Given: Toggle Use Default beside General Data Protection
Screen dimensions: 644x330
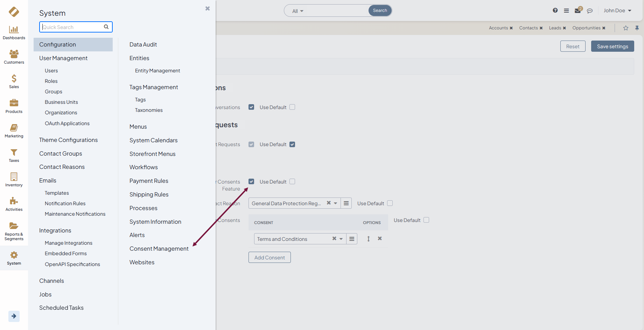Looking at the screenshot, I should point(390,203).
